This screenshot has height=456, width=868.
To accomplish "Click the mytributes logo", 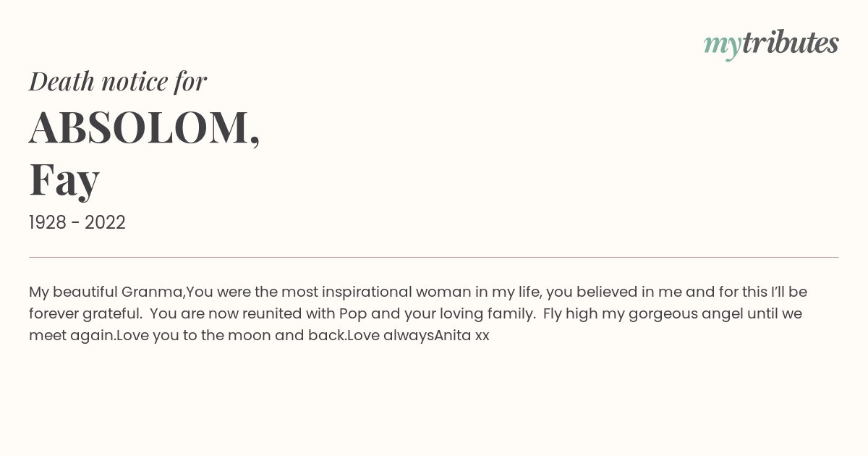I will tap(771, 44).
